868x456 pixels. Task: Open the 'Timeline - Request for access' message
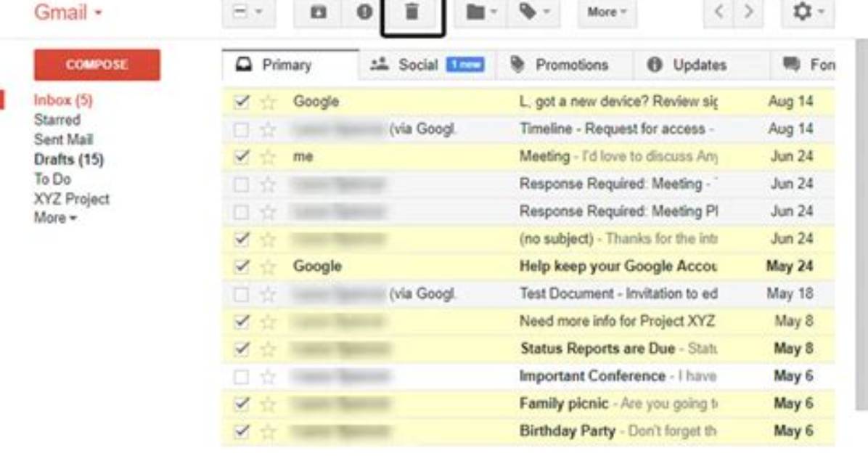pyautogui.click(x=528, y=130)
